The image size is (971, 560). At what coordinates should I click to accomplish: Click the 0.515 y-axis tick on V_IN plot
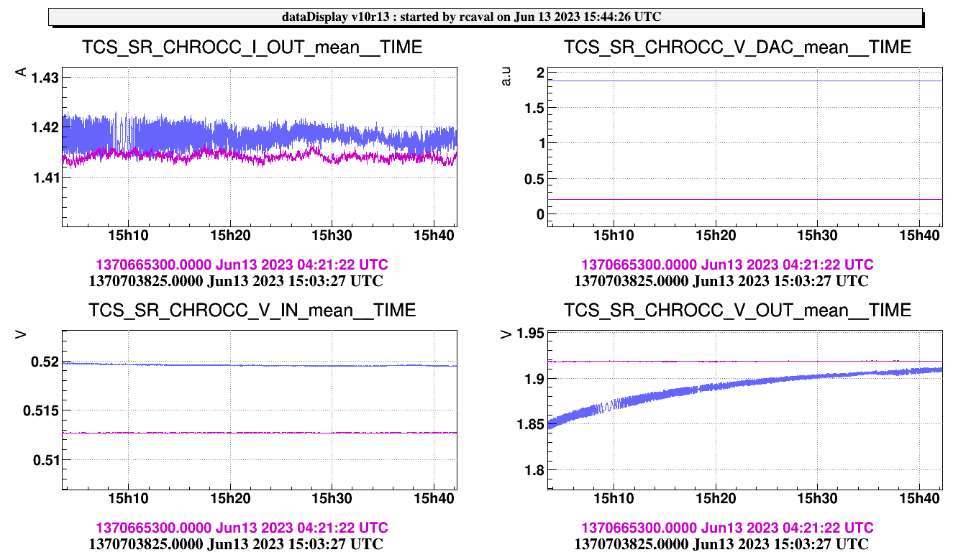coord(42,410)
